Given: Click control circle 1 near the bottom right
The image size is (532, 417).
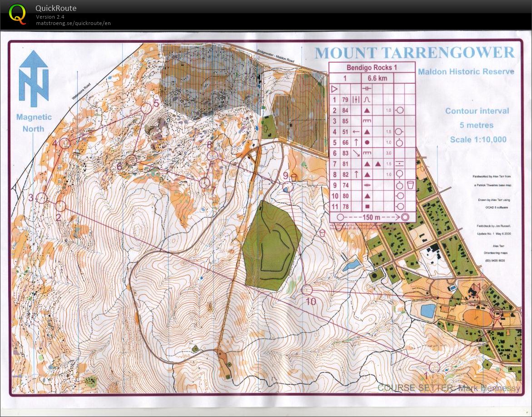Looking at the screenshot, I should [434, 367].
